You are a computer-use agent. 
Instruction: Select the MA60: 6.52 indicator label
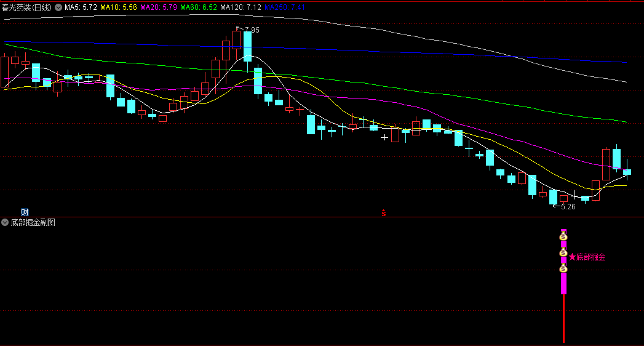click(x=199, y=7)
